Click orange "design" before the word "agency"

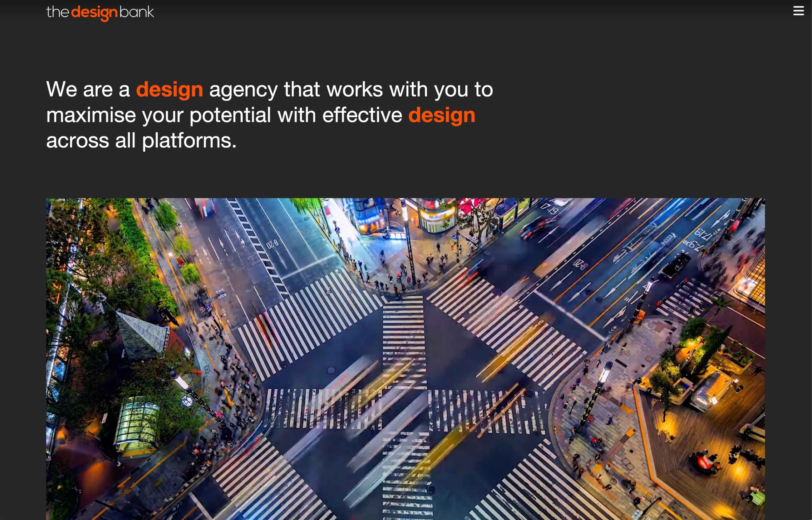(x=169, y=89)
